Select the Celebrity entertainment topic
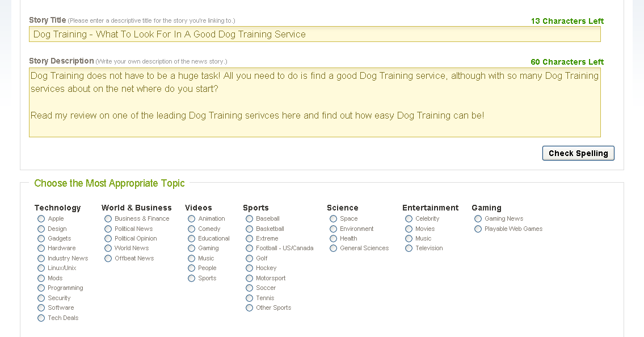 [409, 219]
